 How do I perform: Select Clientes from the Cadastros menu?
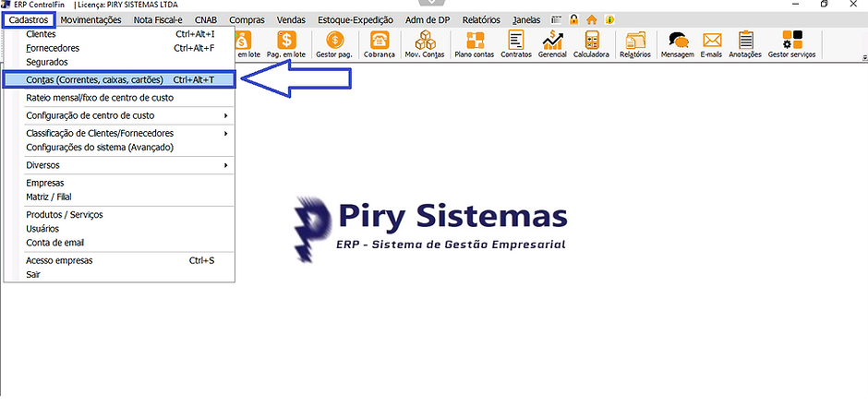pyautogui.click(x=119, y=34)
